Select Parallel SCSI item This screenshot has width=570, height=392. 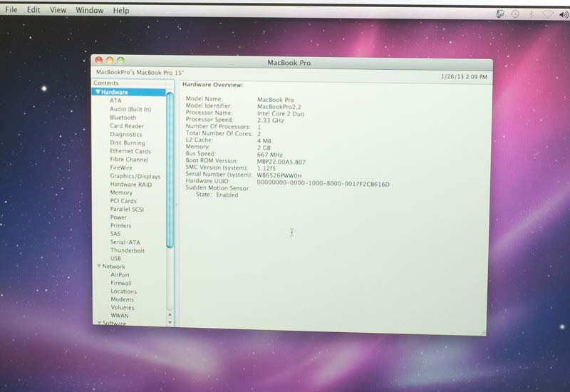[x=127, y=209]
